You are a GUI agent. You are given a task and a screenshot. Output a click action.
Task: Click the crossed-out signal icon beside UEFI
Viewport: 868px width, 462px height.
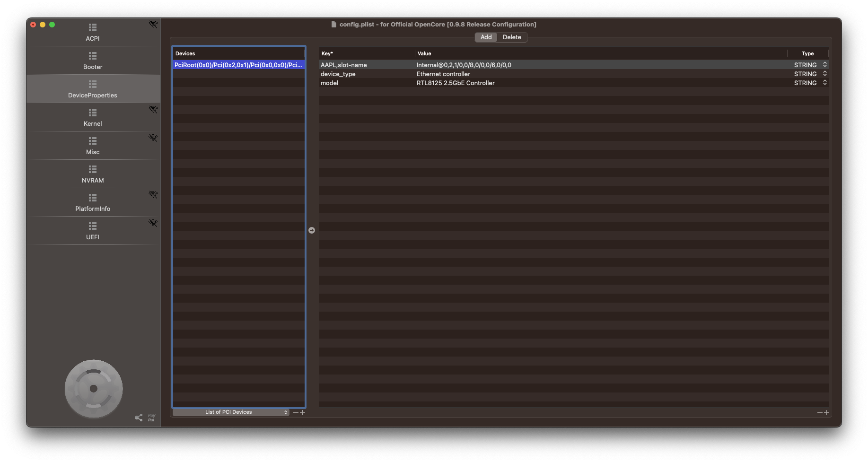tap(153, 223)
